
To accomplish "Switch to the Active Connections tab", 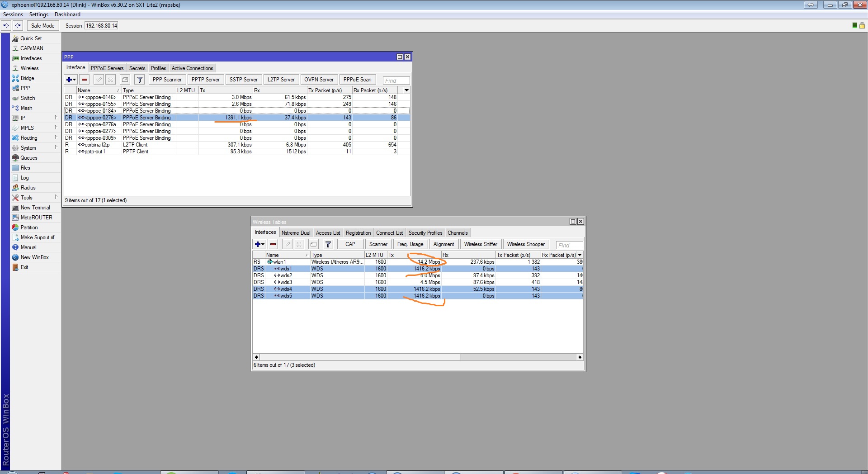I will [193, 68].
